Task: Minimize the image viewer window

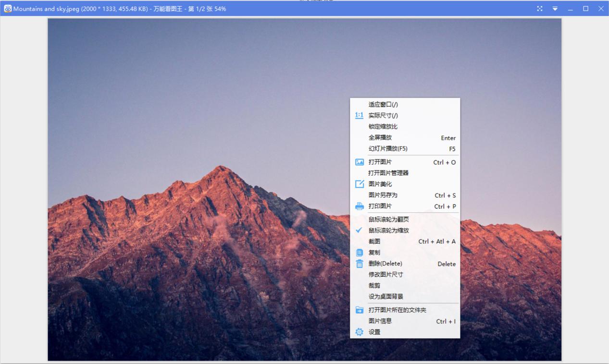Action: pos(570,9)
